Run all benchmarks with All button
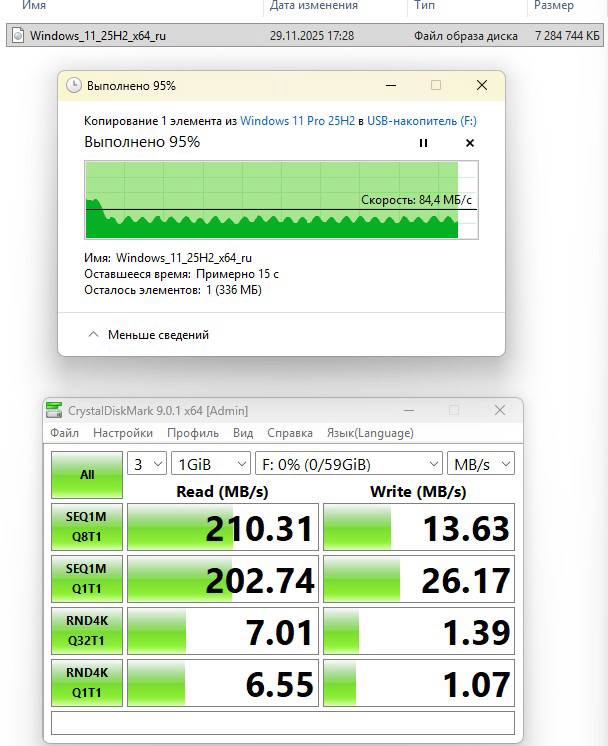608x746 pixels. [87, 474]
